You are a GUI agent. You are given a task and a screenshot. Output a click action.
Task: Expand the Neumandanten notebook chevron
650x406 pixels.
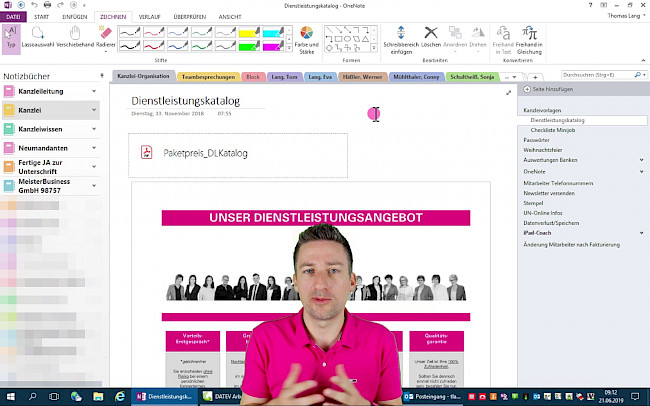tap(93, 146)
